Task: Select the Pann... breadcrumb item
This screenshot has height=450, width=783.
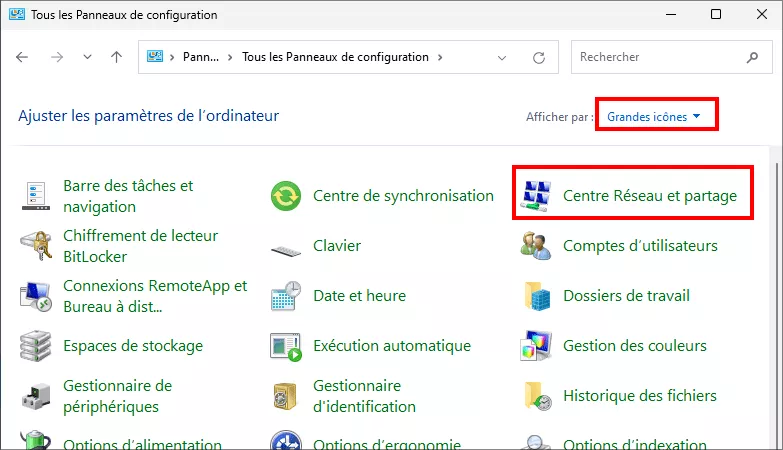Action: (201, 57)
